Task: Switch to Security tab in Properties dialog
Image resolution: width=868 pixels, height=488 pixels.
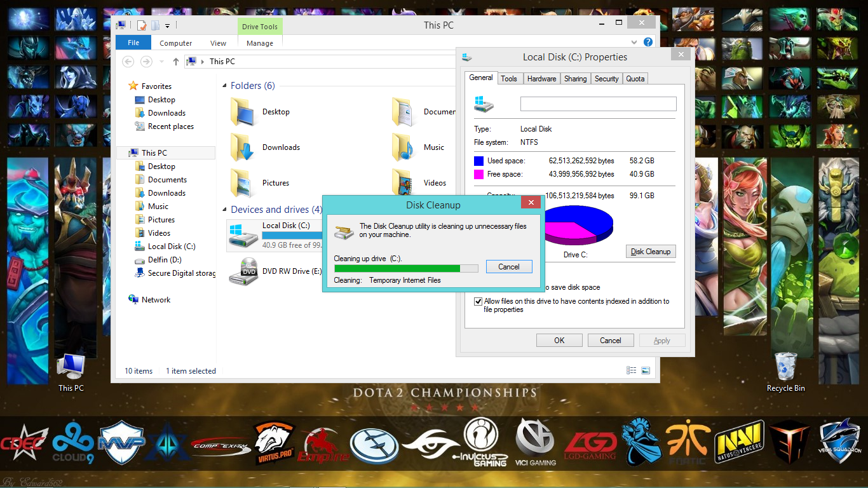Action: pos(606,79)
